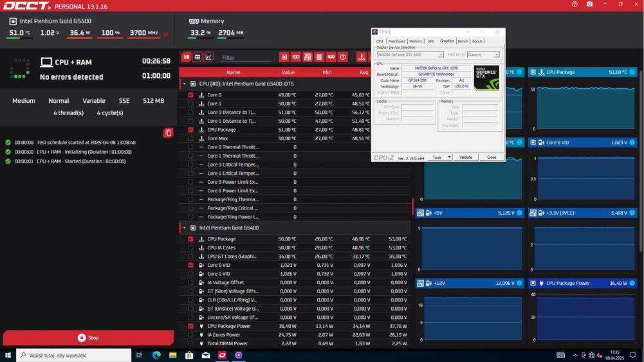Open OCCT help icon in title bar

tap(574, 4)
